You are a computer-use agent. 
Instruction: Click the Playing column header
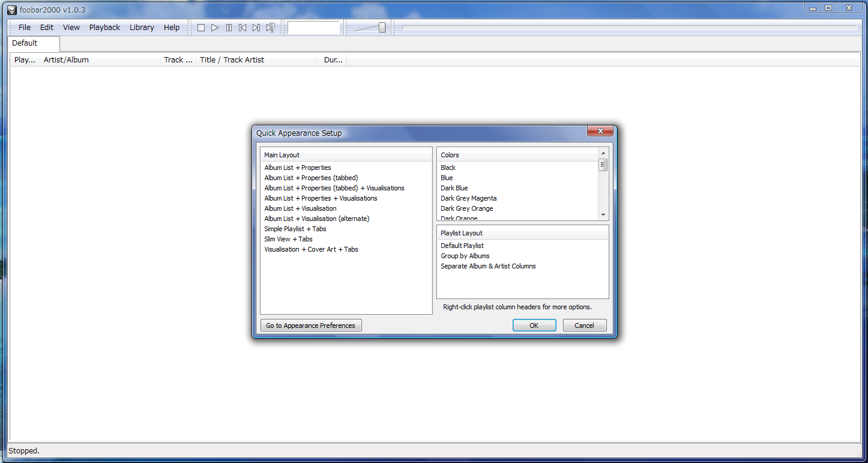[25, 60]
